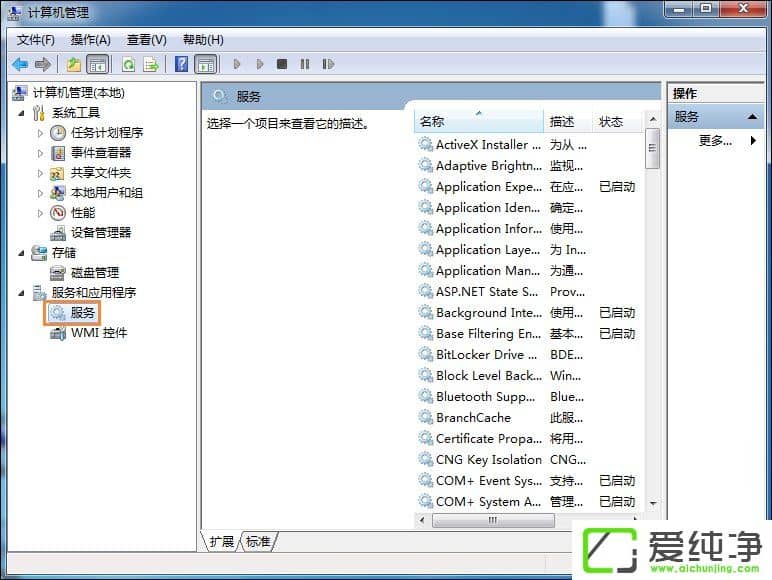Switch to the 标准 tab
Screen dimensions: 772x580
(x=258, y=541)
